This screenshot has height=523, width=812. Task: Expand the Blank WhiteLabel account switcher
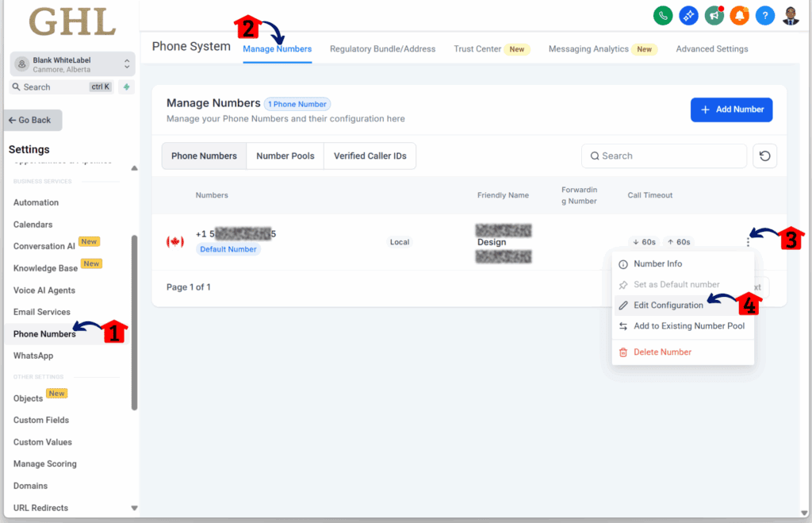(72, 64)
